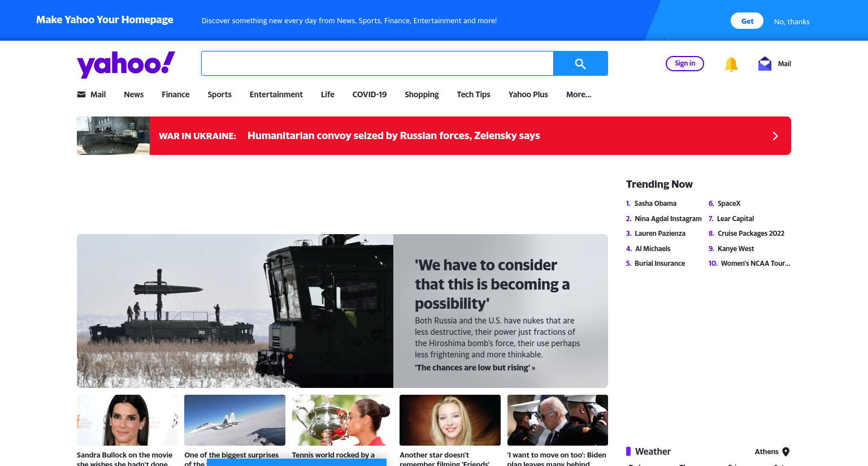Click the Mail envelope in the navigation bar
868x466 pixels.
pos(81,94)
